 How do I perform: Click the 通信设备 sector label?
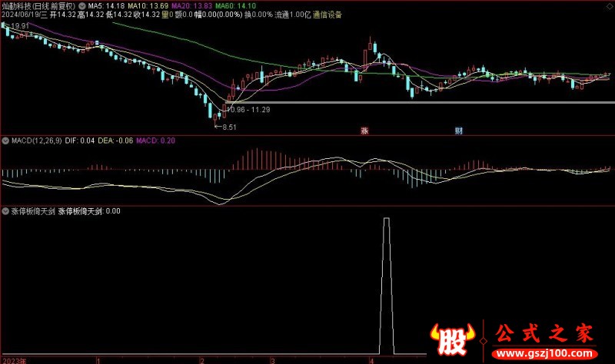coord(327,15)
